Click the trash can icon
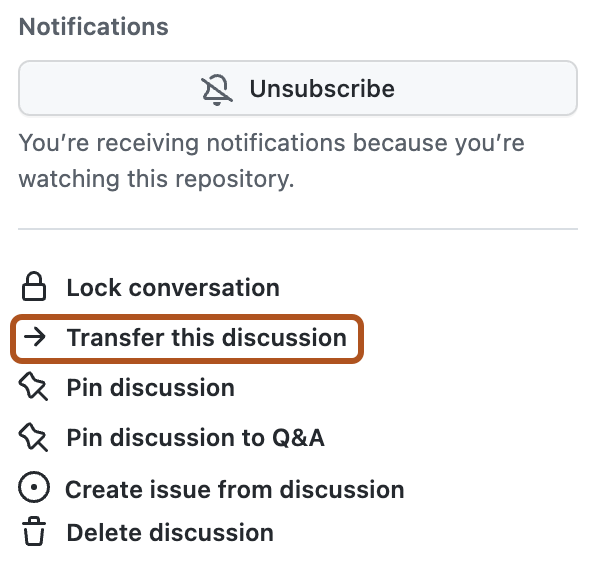This screenshot has width=600, height=578. tap(34, 533)
